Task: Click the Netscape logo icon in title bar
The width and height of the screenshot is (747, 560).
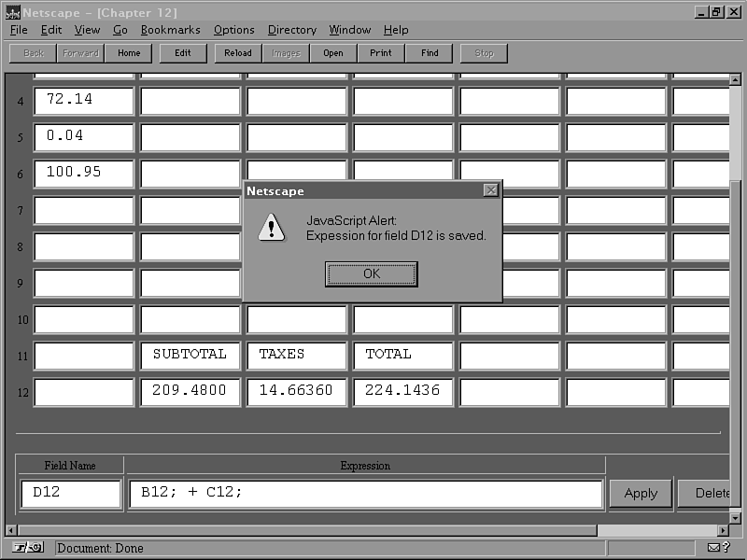Action: (10, 12)
